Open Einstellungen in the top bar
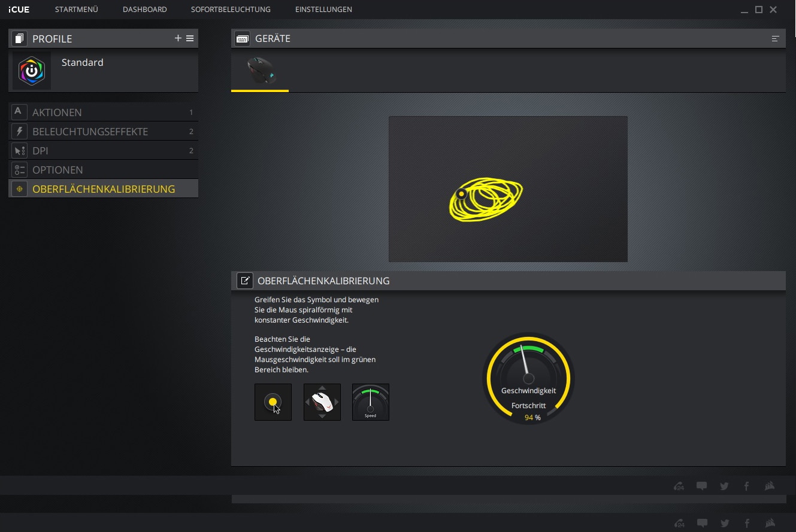Image resolution: width=796 pixels, height=532 pixels. [x=323, y=10]
